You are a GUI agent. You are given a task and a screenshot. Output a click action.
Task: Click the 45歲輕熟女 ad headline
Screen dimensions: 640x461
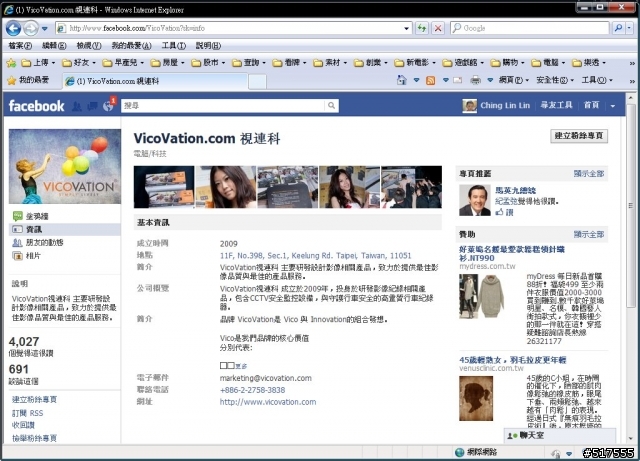click(x=513, y=360)
